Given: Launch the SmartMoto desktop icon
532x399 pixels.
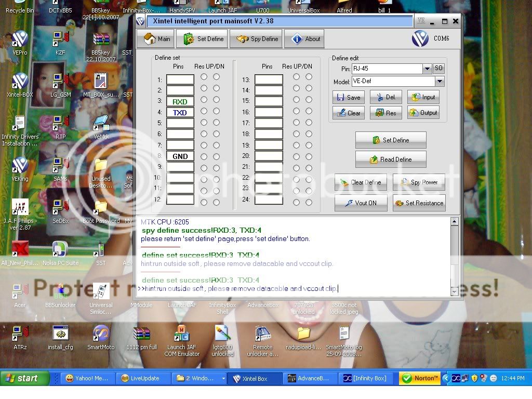Looking at the screenshot, I should 101,333.
